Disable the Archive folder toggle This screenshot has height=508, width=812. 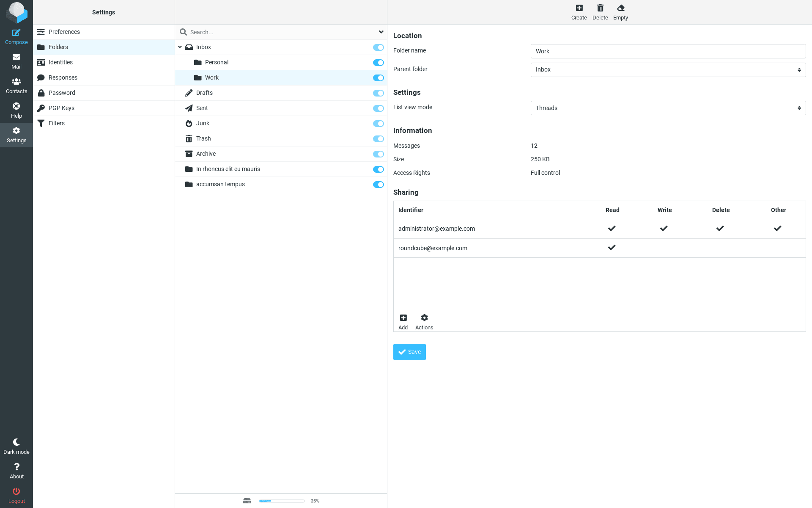coord(378,154)
